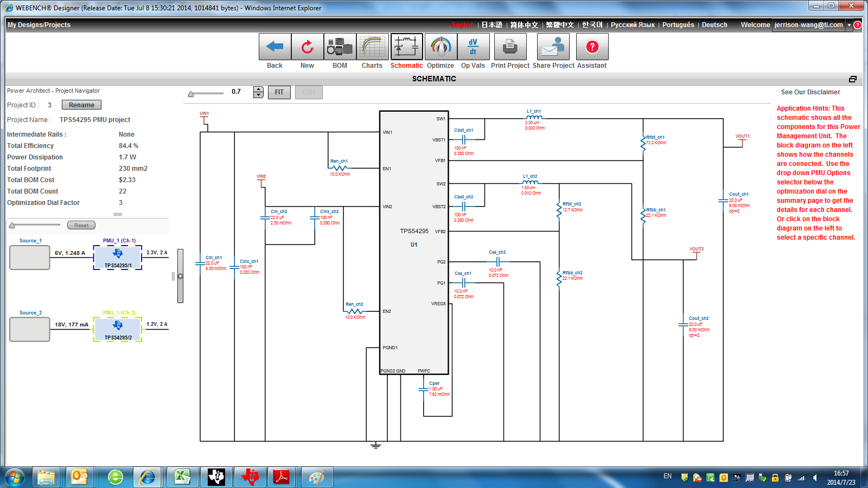Viewport: 868px width, 488px height.
Task: Open Paint from the taskbar
Action: point(317,478)
